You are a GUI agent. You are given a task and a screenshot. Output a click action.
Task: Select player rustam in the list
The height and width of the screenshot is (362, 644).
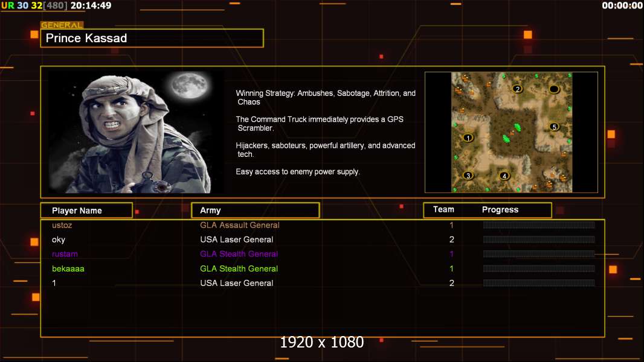coord(65,254)
